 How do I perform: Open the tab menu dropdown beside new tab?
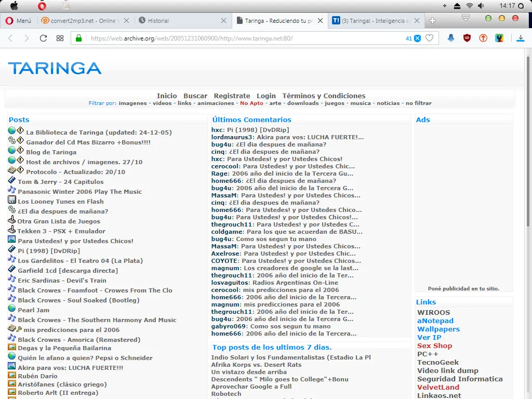pyautogui.click(x=465, y=19)
